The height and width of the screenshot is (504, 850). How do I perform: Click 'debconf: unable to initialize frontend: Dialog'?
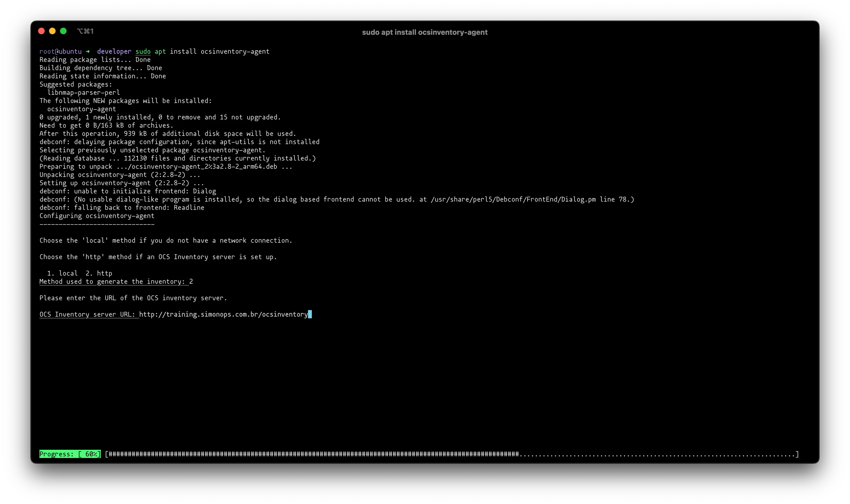click(x=128, y=191)
